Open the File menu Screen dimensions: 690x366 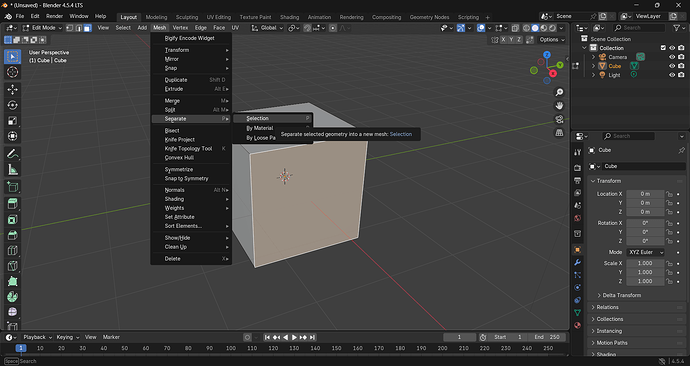click(x=20, y=16)
